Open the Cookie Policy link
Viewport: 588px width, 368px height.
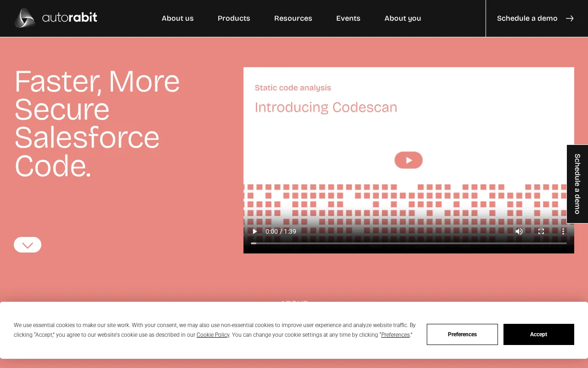(213, 335)
